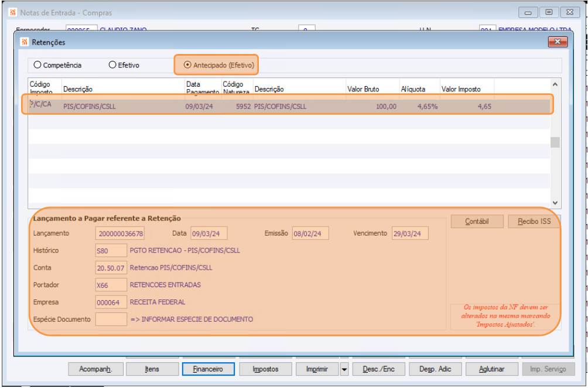588x388 pixels.
Task: Click the Alíquota value 4,65%
Action: point(428,107)
